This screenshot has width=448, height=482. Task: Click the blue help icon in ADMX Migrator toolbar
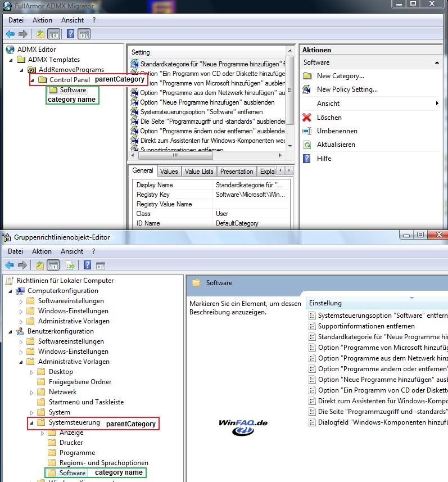coord(71,34)
